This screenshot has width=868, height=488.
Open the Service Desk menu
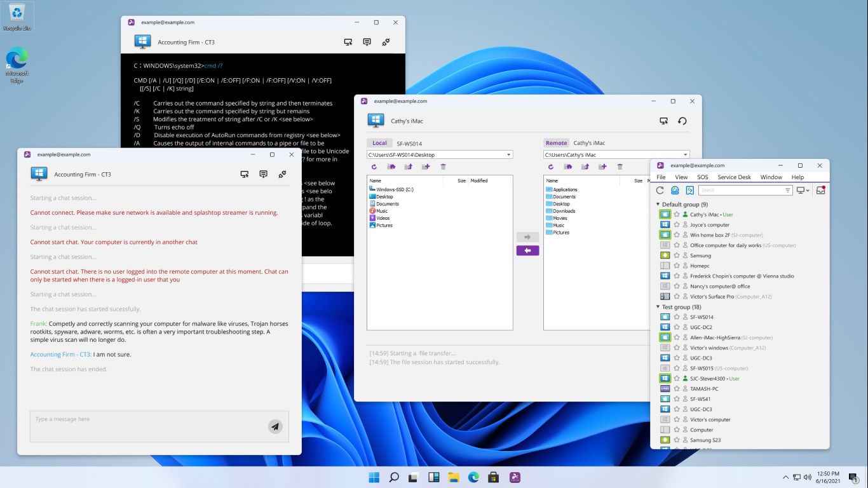734,177
